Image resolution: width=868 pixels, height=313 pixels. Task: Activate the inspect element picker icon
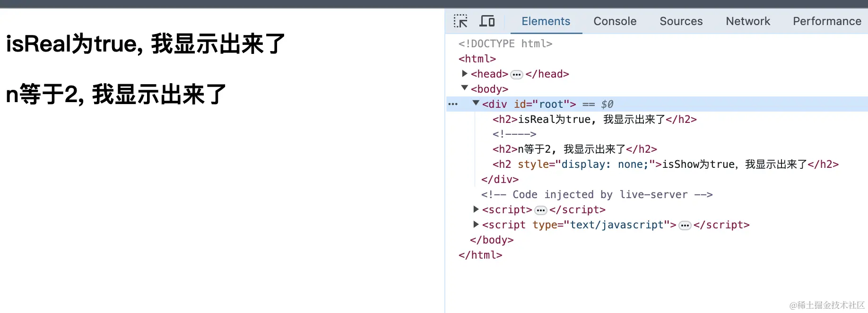[460, 21]
